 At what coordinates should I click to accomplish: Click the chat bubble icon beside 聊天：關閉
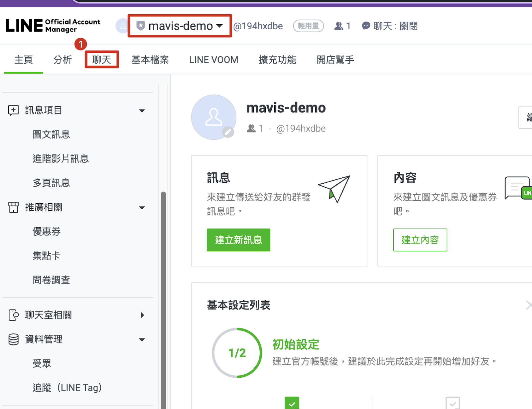[x=366, y=26]
